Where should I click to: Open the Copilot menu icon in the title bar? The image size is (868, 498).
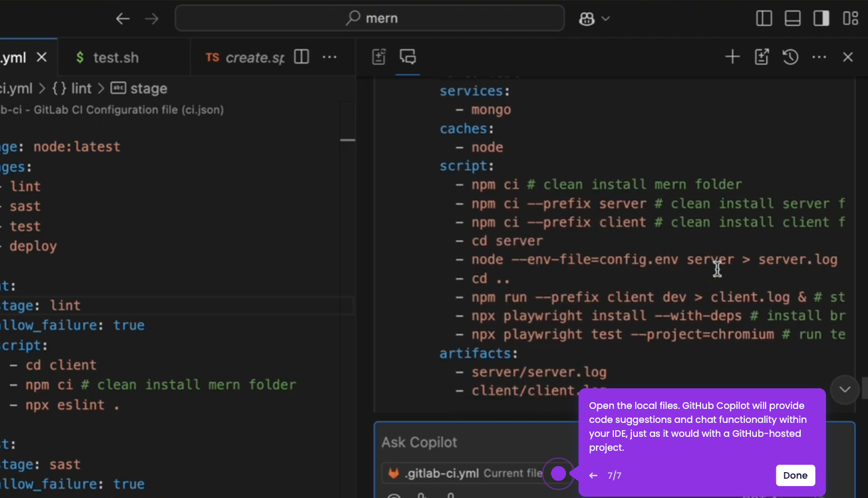[587, 19]
